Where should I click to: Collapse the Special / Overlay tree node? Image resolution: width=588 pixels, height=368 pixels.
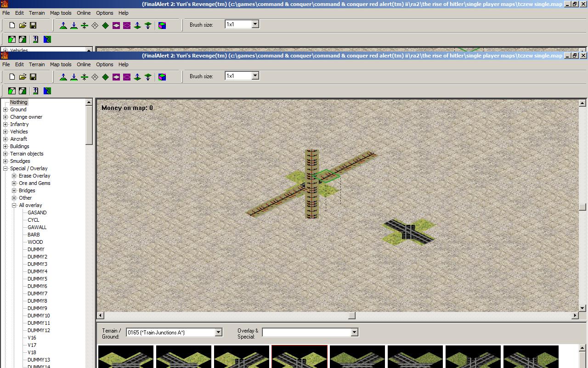click(x=6, y=168)
